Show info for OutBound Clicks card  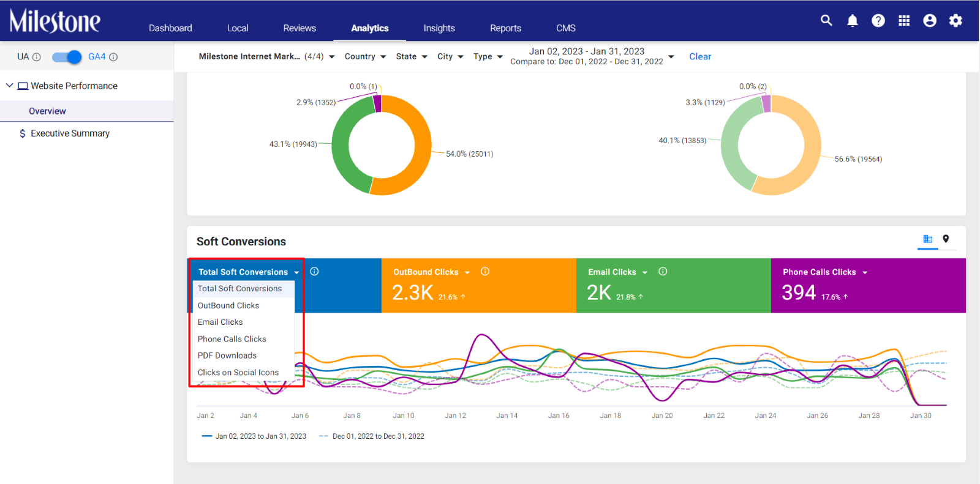click(484, 272)
